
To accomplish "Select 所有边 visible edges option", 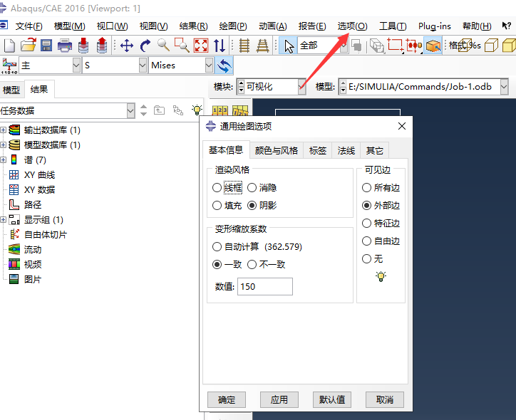I will (366, 188).
